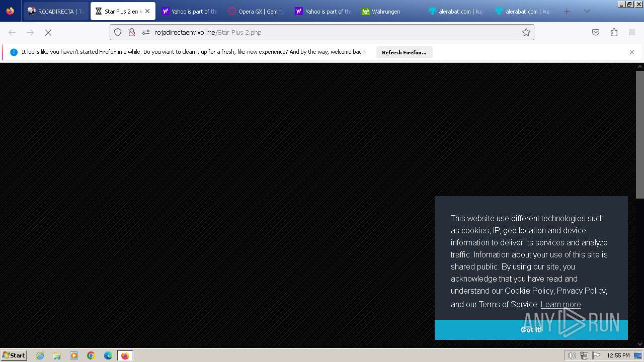Open the Windows Start menu

point(14,355)
